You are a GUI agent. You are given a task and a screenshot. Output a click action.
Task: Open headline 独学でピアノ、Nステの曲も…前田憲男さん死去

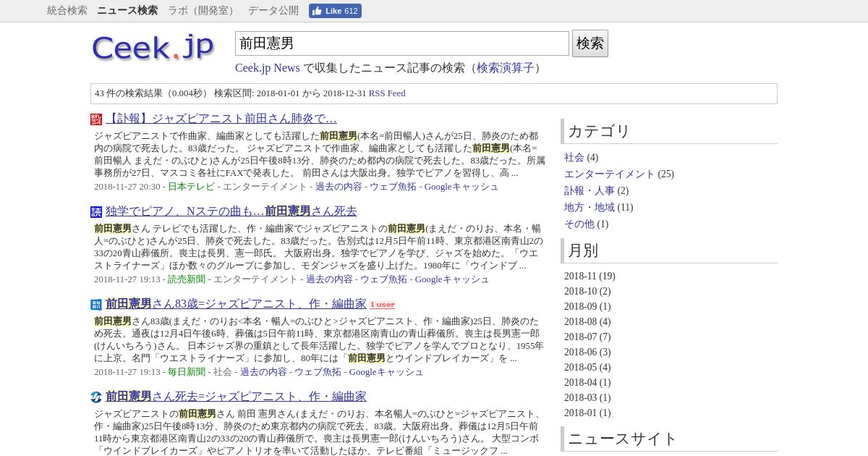pyautogui.click(x=231, y=211)
